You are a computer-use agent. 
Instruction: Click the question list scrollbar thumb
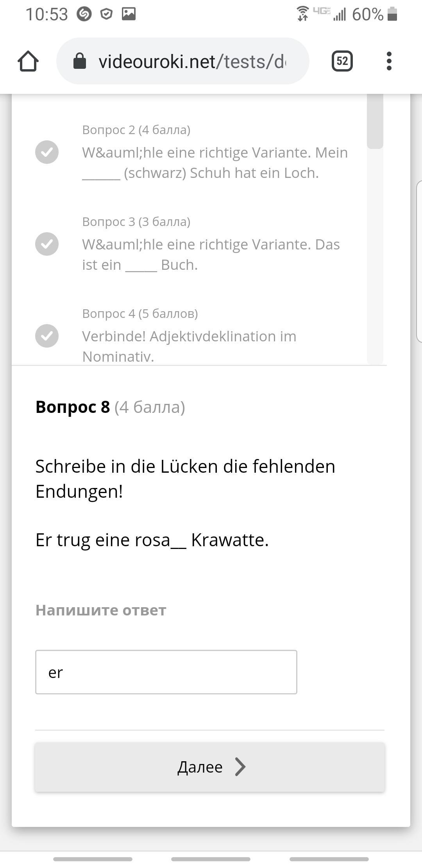[x=375, y=122]
